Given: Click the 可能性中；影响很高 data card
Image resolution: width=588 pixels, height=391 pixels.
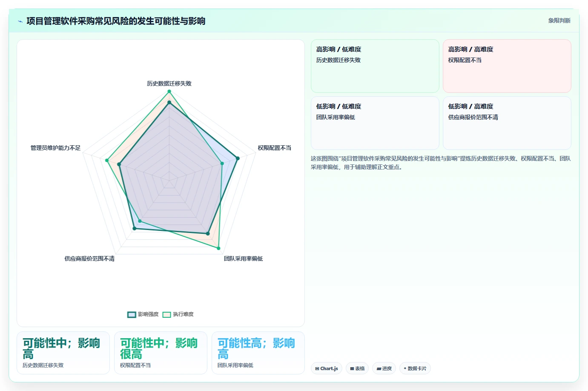Looking at the screenshot, I should tap(161, 353).
